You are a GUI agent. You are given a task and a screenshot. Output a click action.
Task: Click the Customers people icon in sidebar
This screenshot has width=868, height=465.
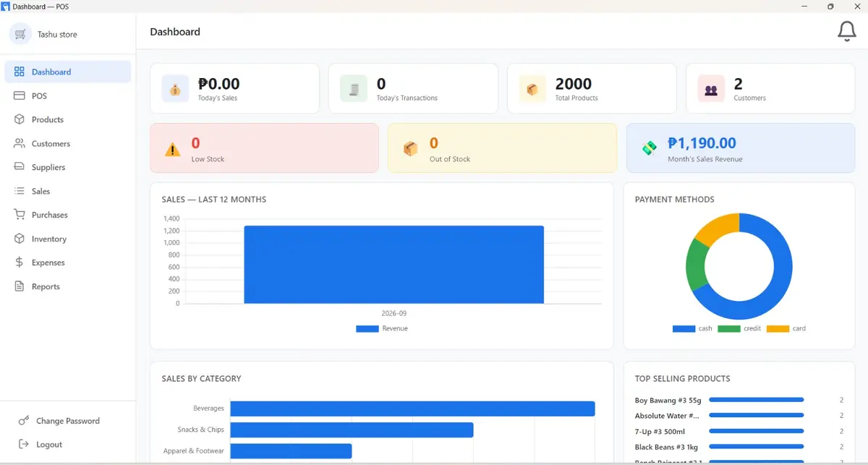click(x=20, y=143)
